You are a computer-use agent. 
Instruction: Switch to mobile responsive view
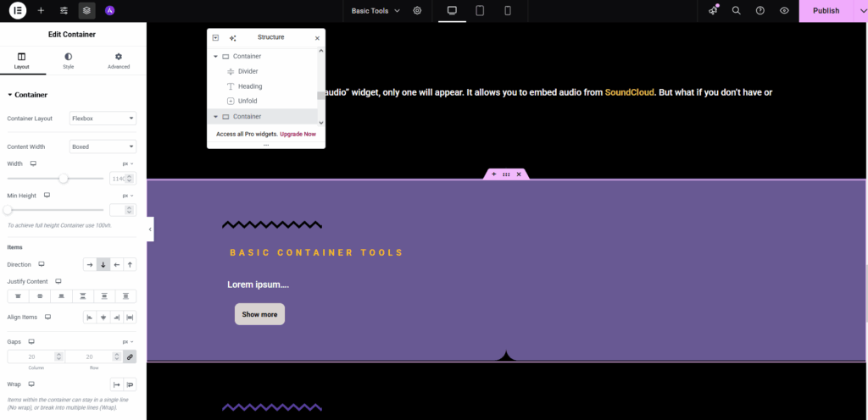point(508,11)
